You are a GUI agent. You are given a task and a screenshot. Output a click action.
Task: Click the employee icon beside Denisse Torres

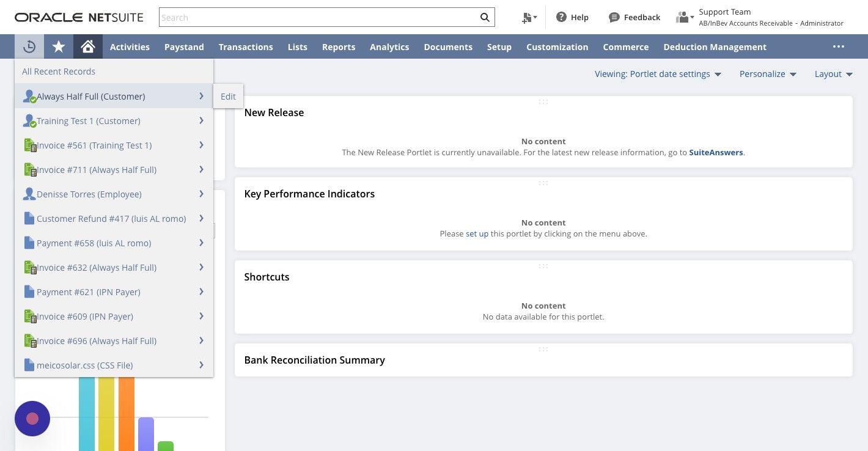(29, 194)
